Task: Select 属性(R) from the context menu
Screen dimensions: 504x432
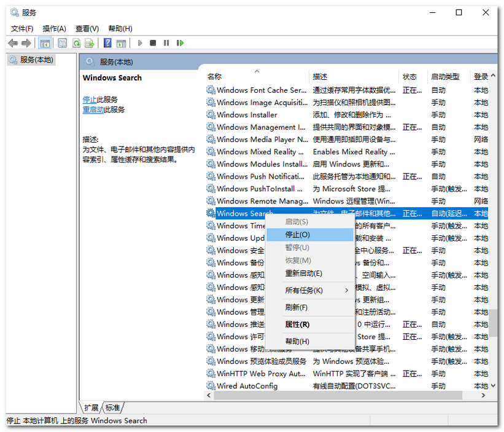Action: point(297,324)
